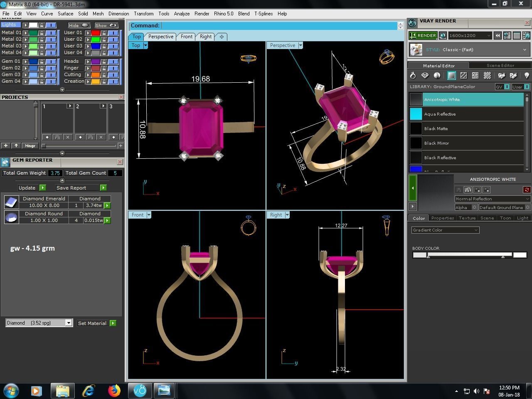
Task: Click the Metal 03 layer color swatch
Action: click(33, 46)
